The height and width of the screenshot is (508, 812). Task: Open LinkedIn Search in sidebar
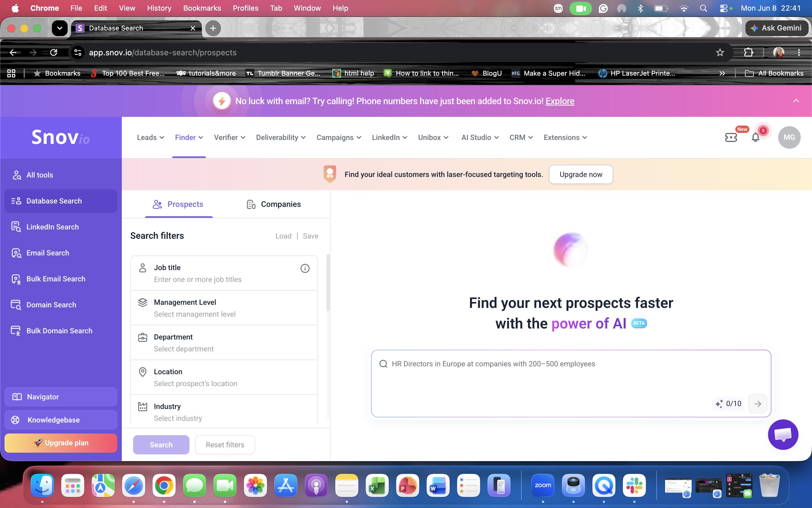point(61,227)
